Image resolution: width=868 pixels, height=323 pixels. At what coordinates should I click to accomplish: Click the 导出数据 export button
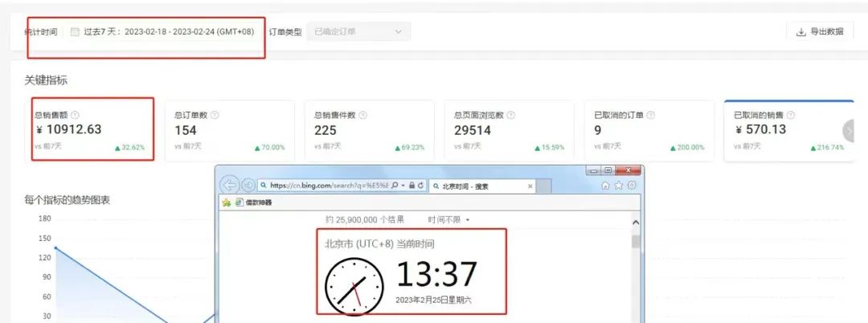click(819, 32)
